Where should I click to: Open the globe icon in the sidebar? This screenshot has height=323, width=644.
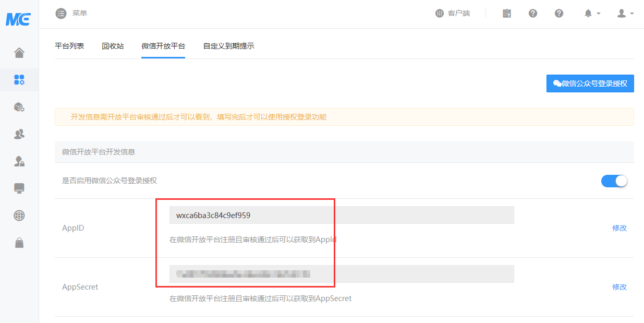point(19,216)
